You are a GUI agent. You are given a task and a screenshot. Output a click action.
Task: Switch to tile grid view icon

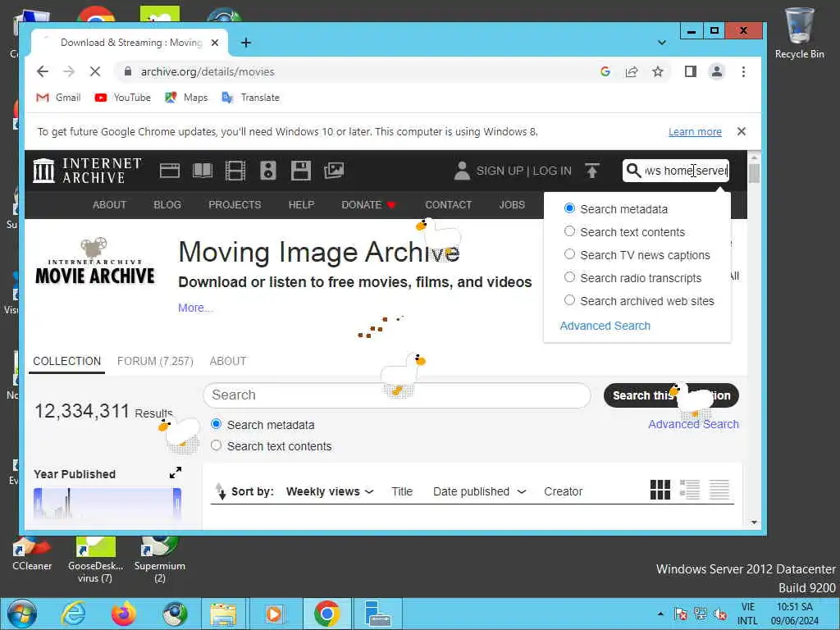[660, 489]
